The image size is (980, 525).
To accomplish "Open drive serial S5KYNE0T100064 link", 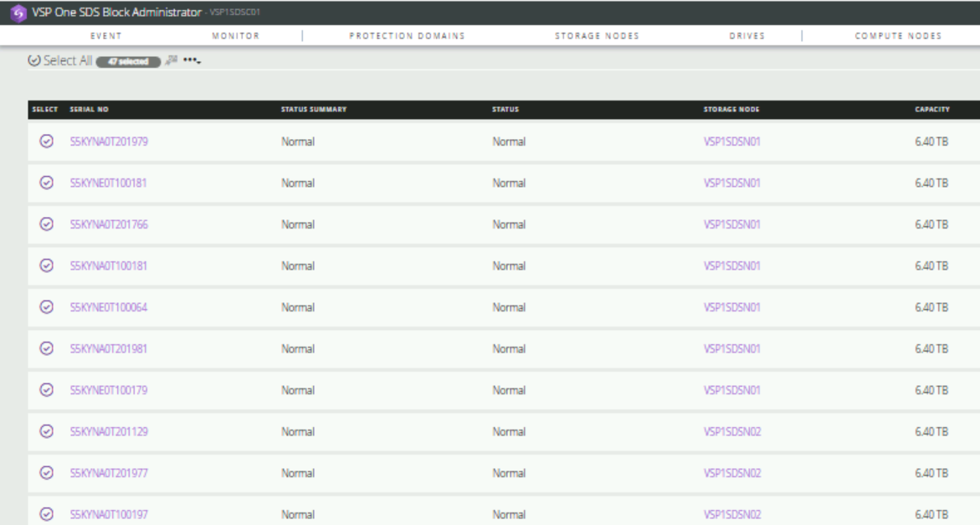I will tap(109, 307).
